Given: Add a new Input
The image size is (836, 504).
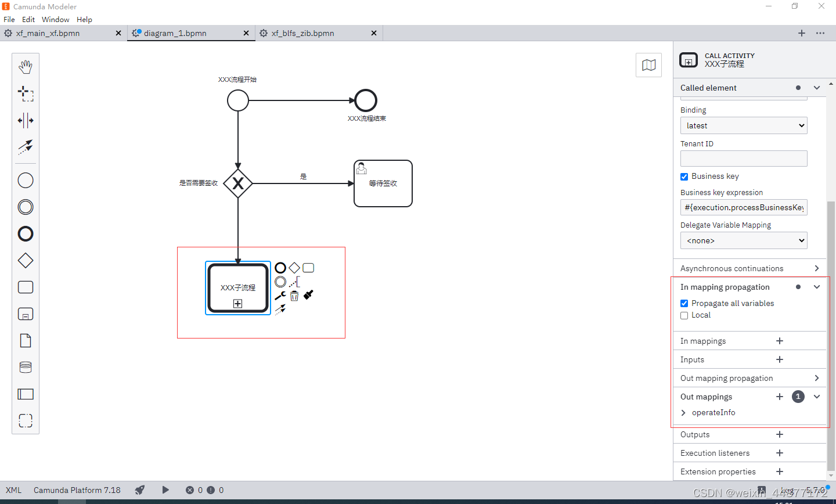Looking at the screenshot, I should click(x=780, y=359).
